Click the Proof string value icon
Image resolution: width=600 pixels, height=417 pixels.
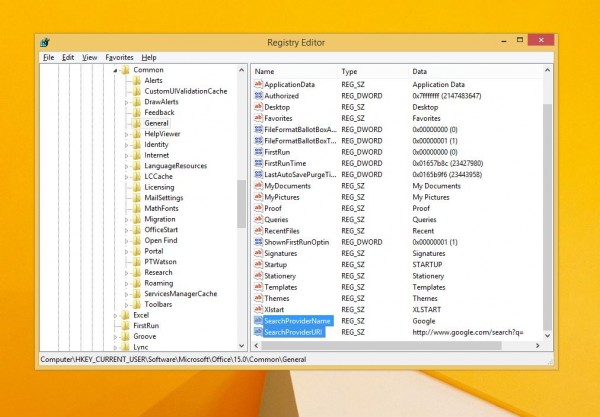(x=258, y=208)
